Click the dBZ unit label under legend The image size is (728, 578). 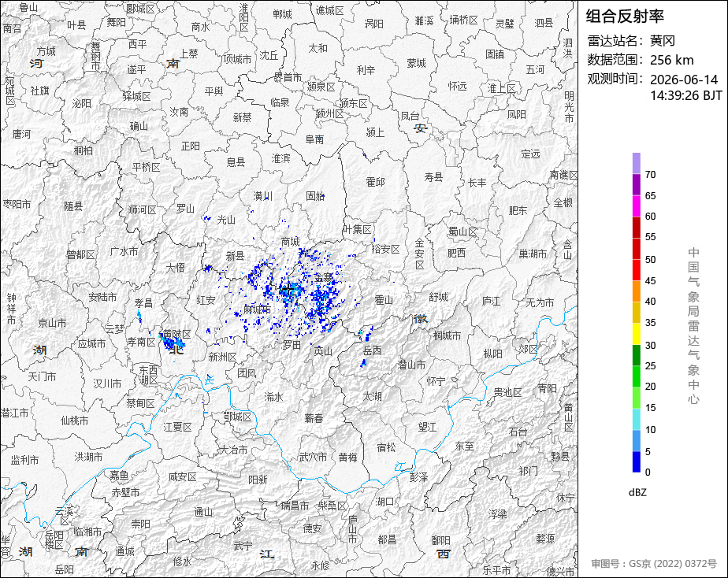[637, 493]
